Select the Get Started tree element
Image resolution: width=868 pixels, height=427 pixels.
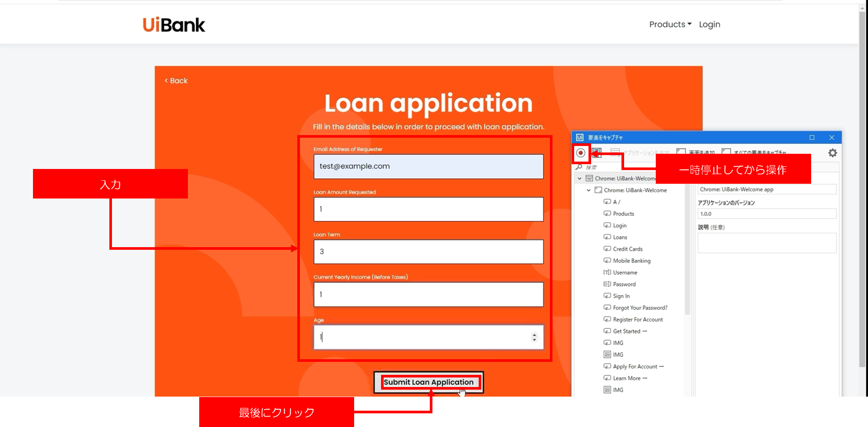coord(630,331)
